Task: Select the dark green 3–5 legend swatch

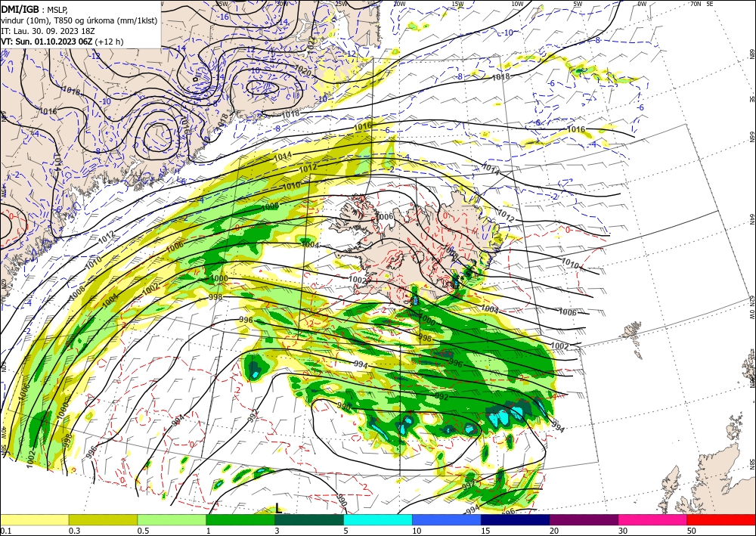Action: (309, 519)
